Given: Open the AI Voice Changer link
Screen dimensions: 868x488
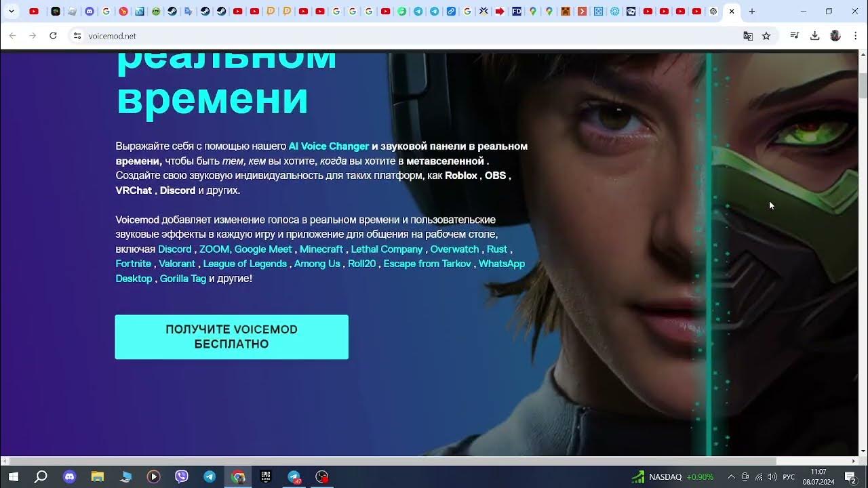Looking at the screenshot, I should 329,146.
